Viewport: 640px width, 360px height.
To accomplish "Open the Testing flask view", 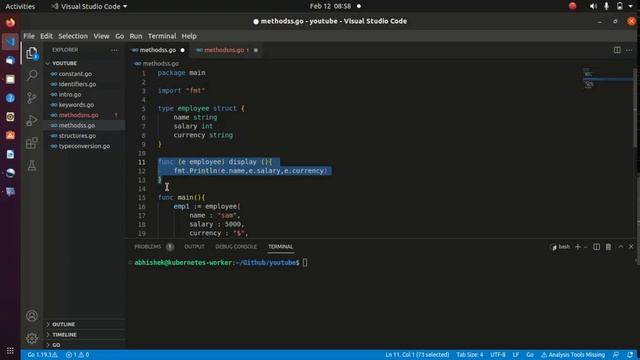I will pyautogui.click(x=32, y=165).
